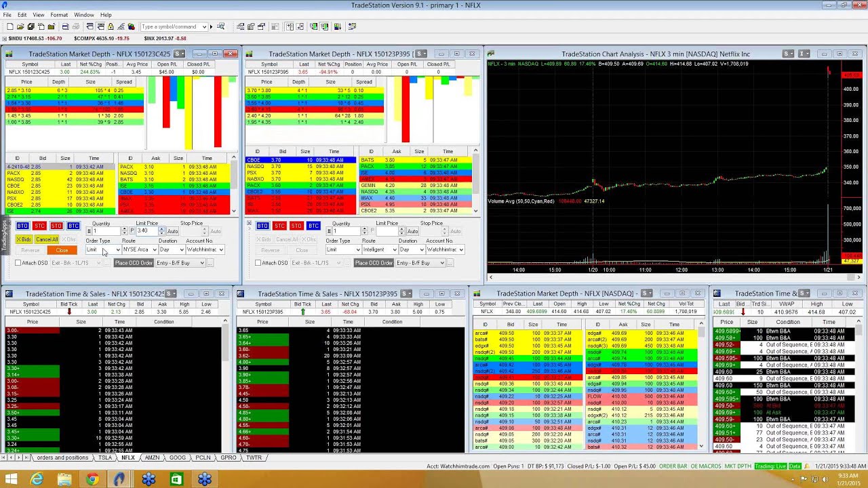Viewport: 868px width, 488px height.
Task: Click the chart's horizontal scrollbar right arrow
Action: (x=859, y=277)
